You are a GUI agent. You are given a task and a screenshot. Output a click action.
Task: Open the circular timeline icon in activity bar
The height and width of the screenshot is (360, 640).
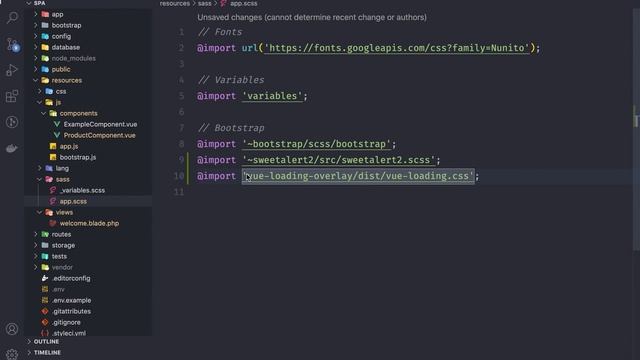(12, 122)
